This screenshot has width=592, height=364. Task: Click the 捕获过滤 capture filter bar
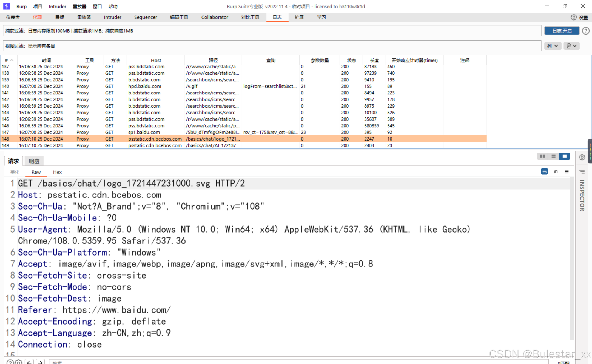coord(271,31)
